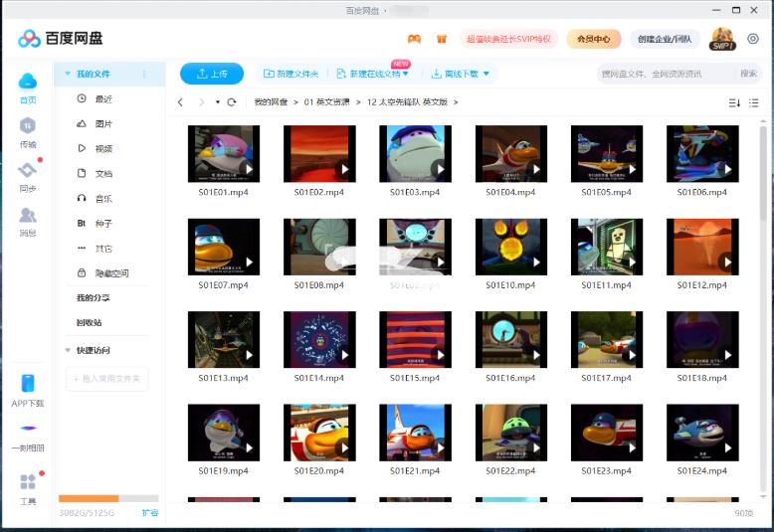Click the 搜索 search button
The image size is (774, 532).
(x=748, y=74)
